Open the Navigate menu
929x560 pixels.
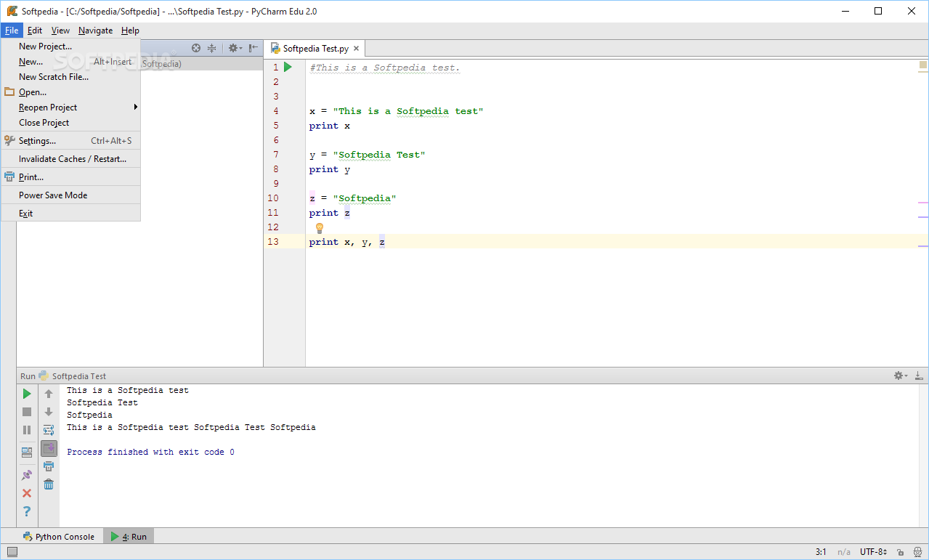[96, 31]
